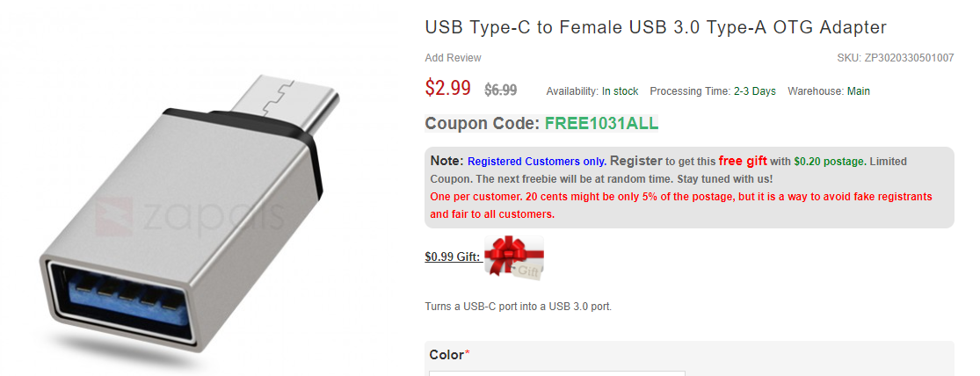980x376 pixels.
Task: Click the red $2.99 sale price
Action: pyautogui.click(x=448, y=88)
